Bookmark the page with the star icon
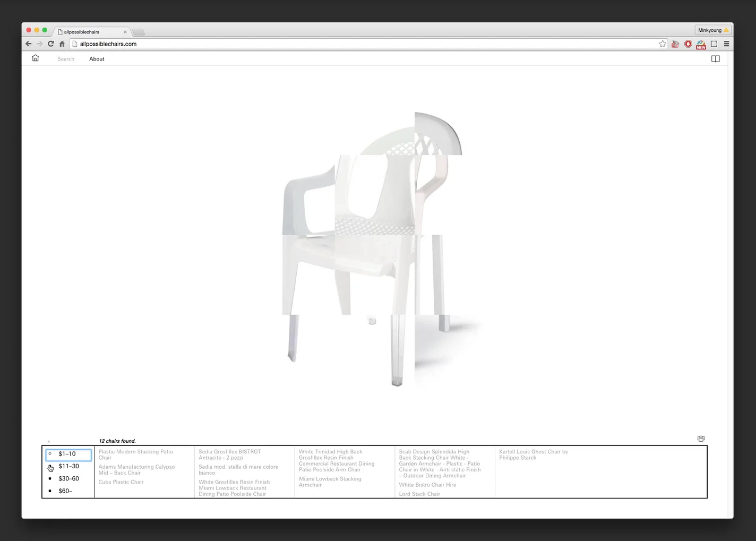The image size is (756, 541). 663,44
